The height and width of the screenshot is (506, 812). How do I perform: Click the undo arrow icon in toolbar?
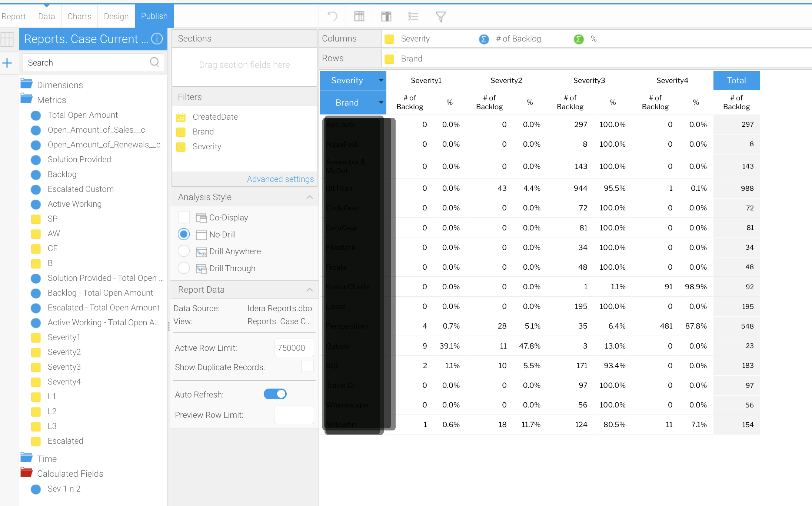coord(332,16)
